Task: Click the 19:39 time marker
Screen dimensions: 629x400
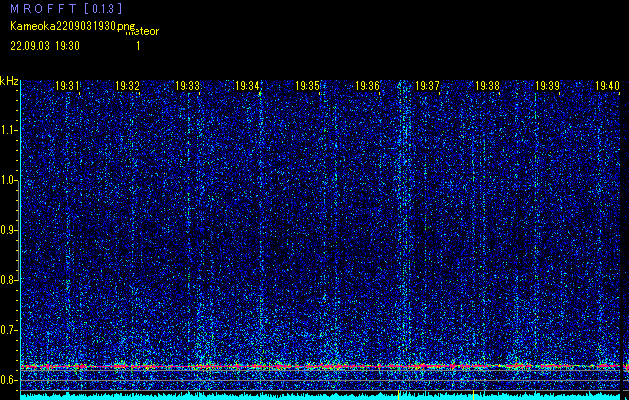Action: [548, 85]
